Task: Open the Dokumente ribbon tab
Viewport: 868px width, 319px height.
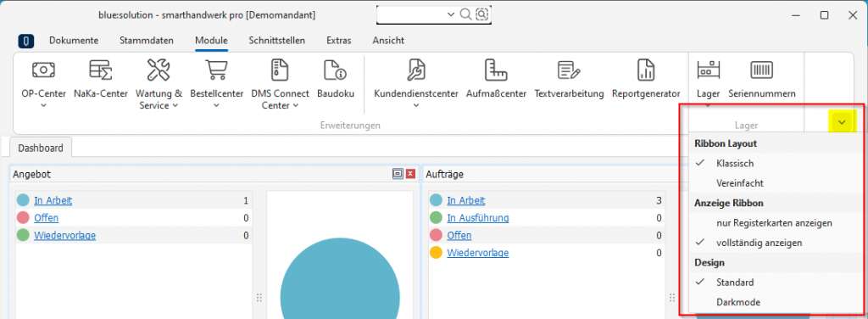Action: (74, 41)
